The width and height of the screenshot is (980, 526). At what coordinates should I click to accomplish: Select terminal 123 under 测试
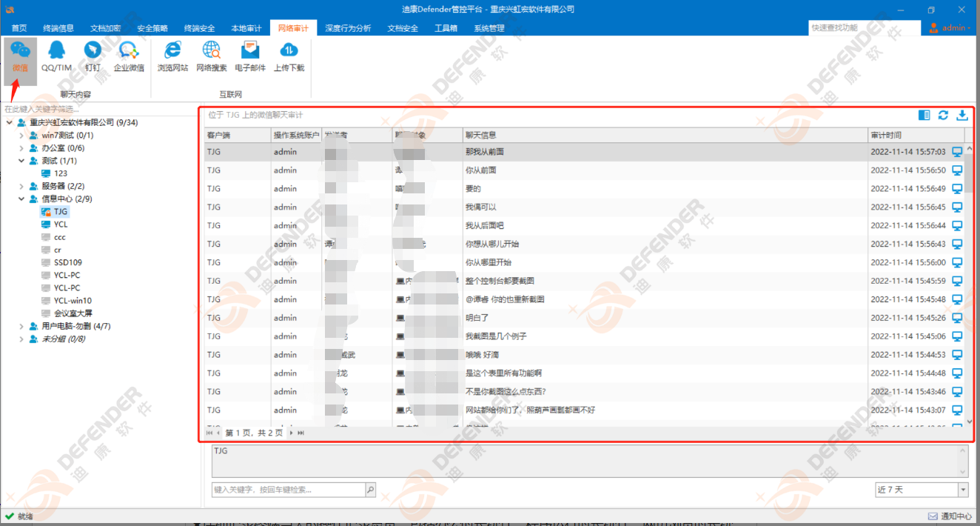point(61,173)
